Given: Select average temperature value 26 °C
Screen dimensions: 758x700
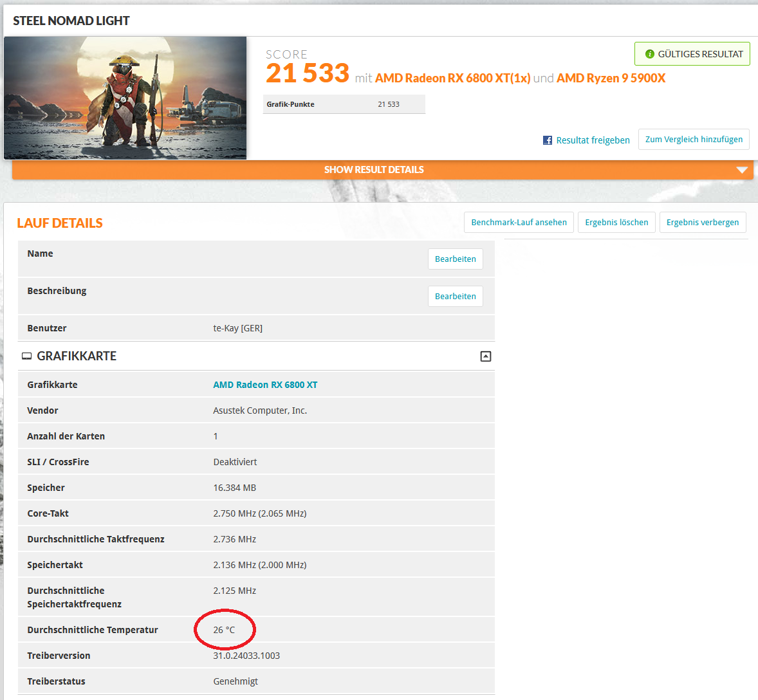Looking at the screenshot, I should (x=224, y=630).
